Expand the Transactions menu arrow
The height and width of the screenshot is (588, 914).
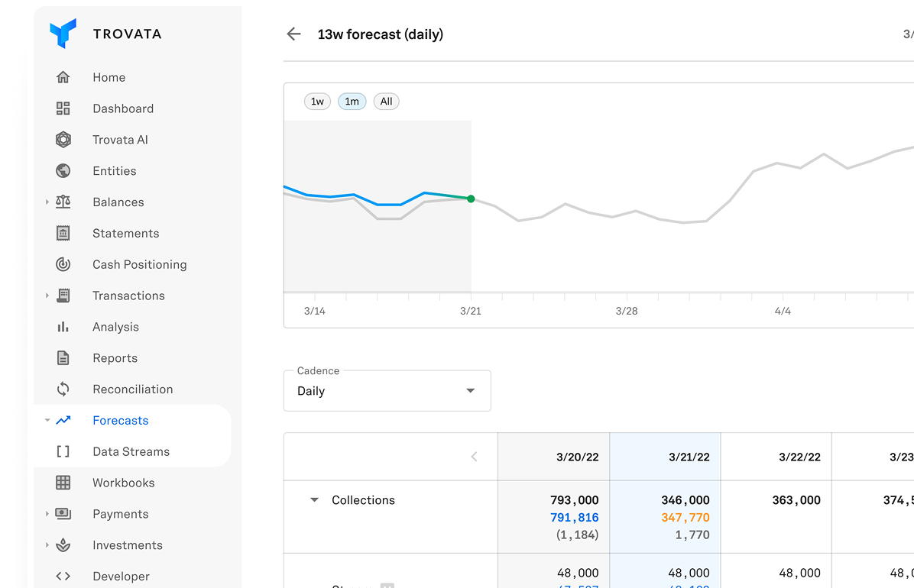47,296
